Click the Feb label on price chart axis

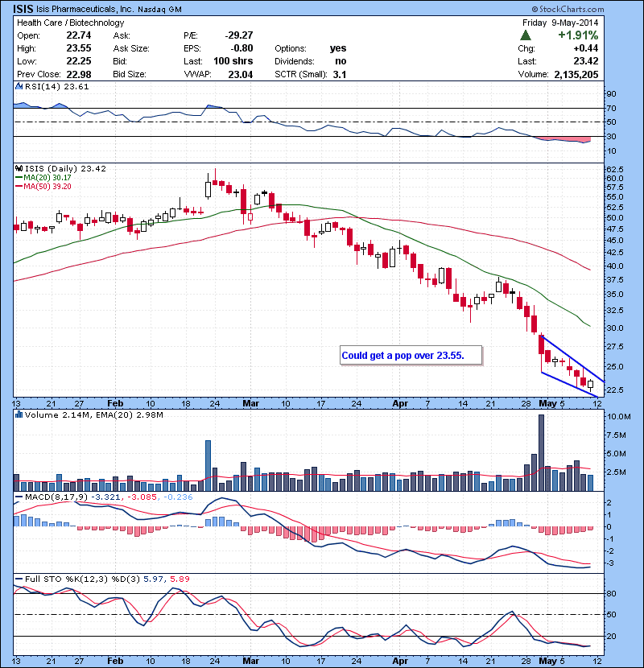coord(115,403)
